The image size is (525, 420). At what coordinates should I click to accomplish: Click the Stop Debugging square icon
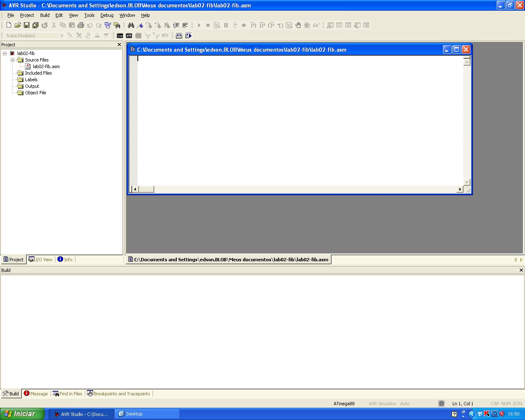208,25
